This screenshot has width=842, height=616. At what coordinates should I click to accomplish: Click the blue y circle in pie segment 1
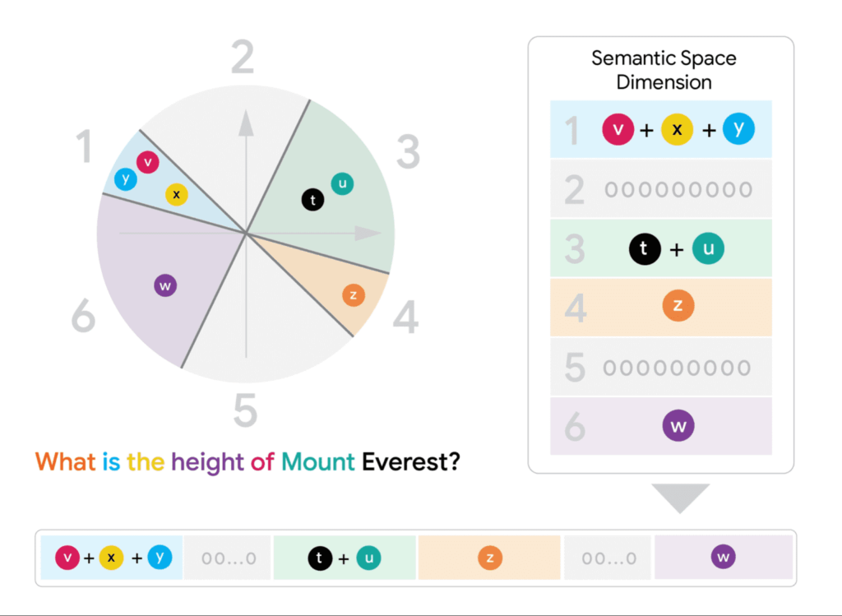pyautogui.click(x=126, y=178)
